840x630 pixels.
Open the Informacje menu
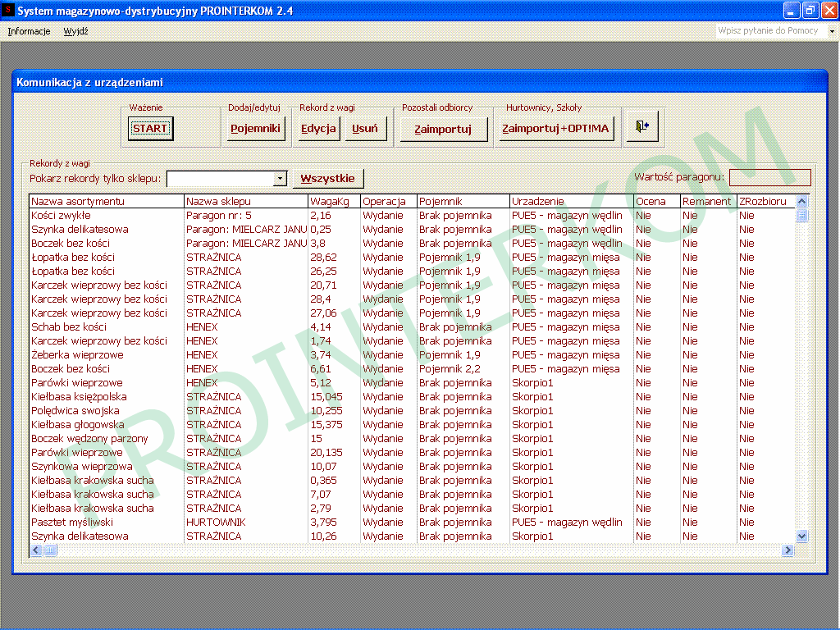(29, 31)
